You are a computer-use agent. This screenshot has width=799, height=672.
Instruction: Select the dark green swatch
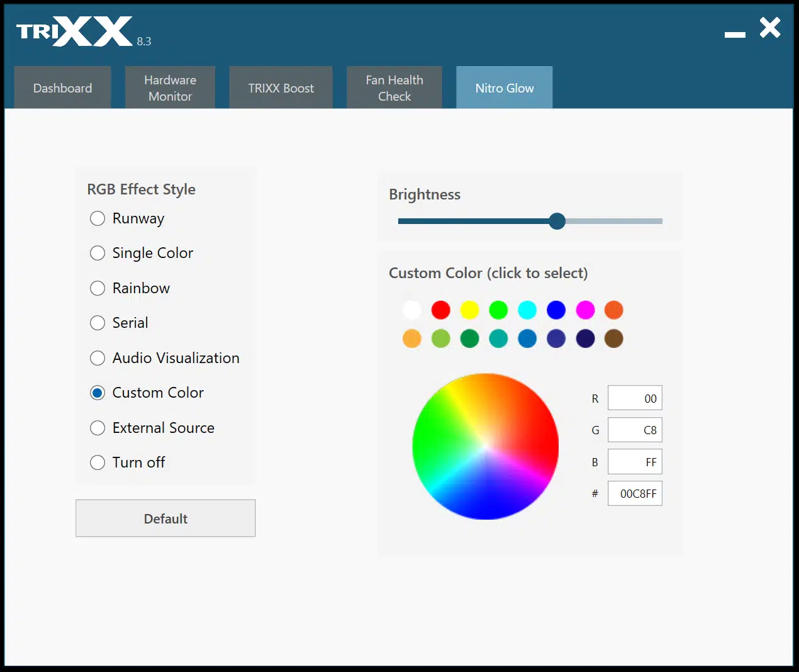coord(469,339)
